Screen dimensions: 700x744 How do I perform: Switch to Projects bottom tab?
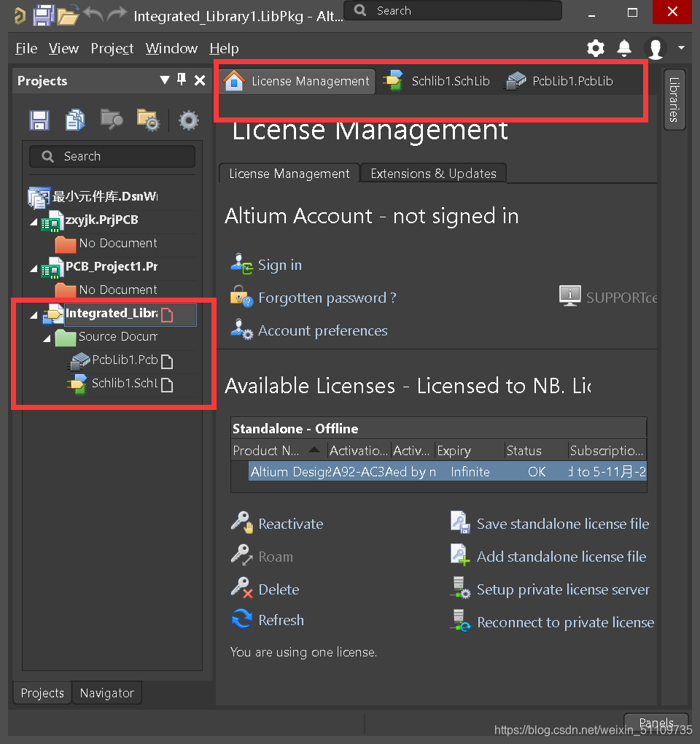pyautogui.click(x=42, y=693)
